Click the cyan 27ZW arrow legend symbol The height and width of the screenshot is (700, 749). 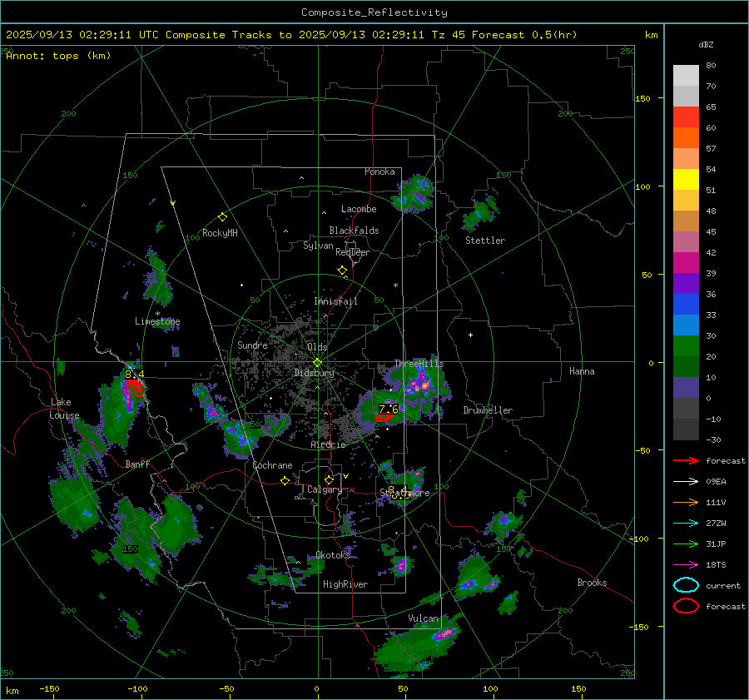coord(686,524)
